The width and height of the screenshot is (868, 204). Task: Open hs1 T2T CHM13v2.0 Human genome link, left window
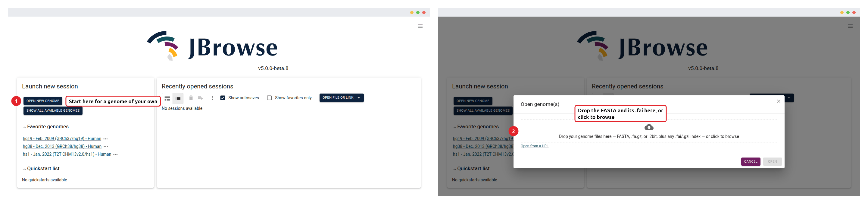(x=67, y=154)
